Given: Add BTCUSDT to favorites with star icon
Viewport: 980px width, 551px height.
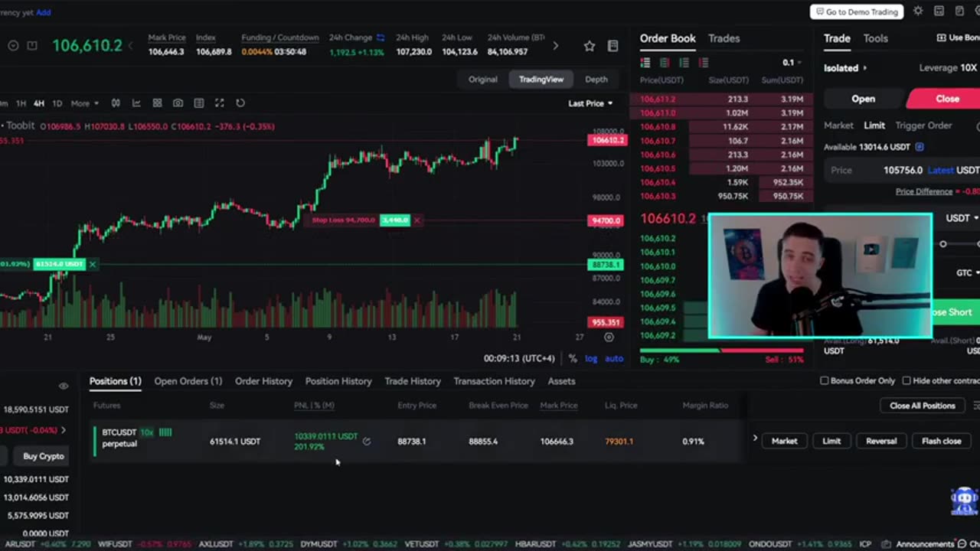Looking at the screenshot, I should (x=589, y=46).
